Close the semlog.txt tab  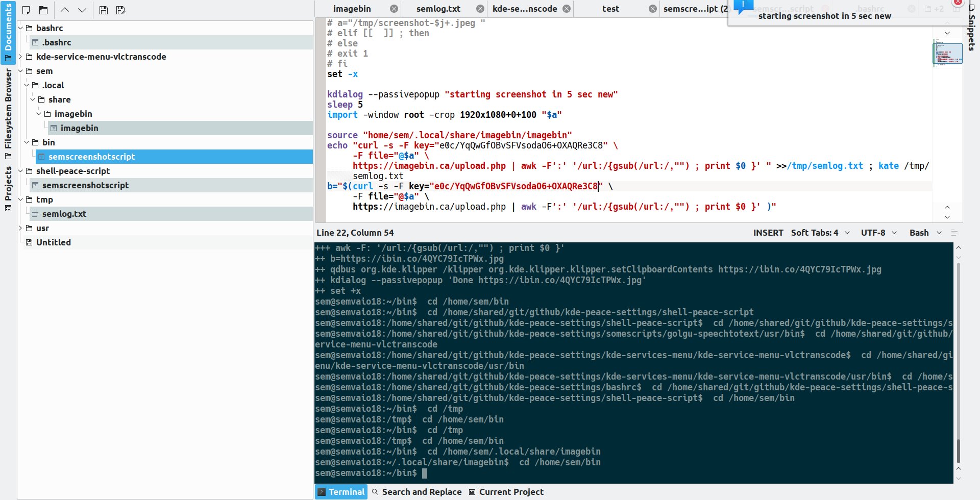click(x=480, y=9)
